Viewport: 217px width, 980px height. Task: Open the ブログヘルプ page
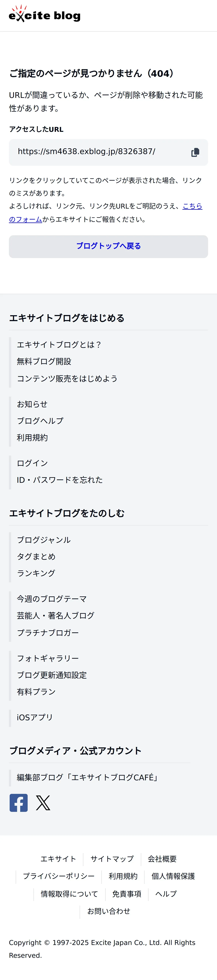click(x=40, y=421)
